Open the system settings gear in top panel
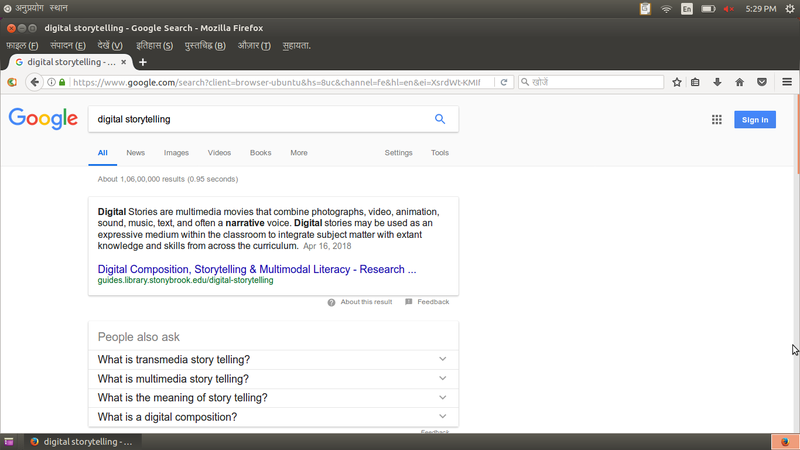The width and height of the screenshot is (800, 450). point(790,9)
